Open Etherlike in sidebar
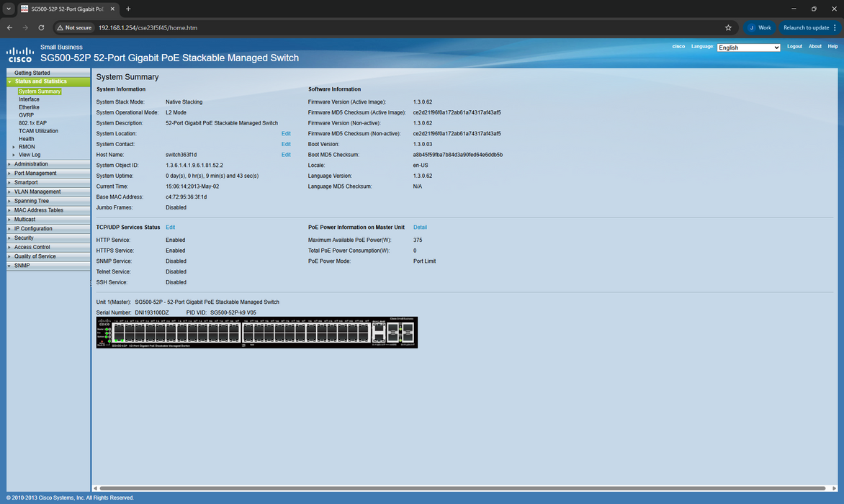This screenshot has height=504, width=844. point(29,107)
